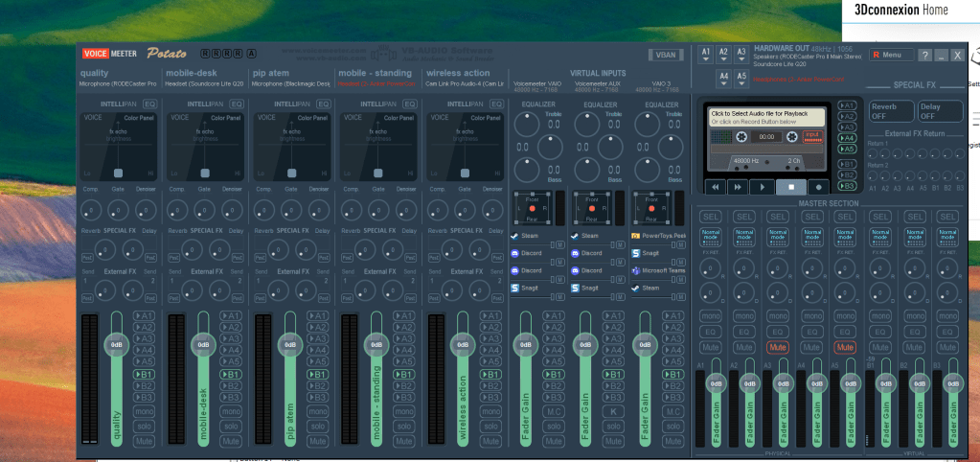Viewport: 980px width, 462px height.
Task: Unmute the A3 master bus
Action: pyautogui.click(x=778, y=347)
